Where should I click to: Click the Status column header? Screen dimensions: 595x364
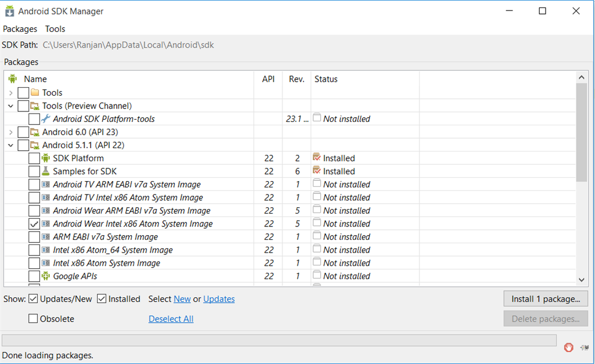click(326, 79)
